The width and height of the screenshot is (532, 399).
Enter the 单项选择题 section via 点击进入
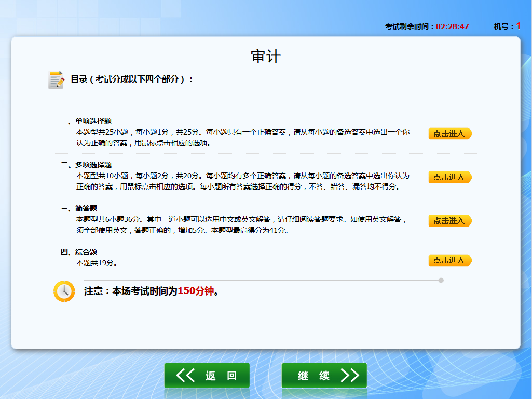coord(449,134)
